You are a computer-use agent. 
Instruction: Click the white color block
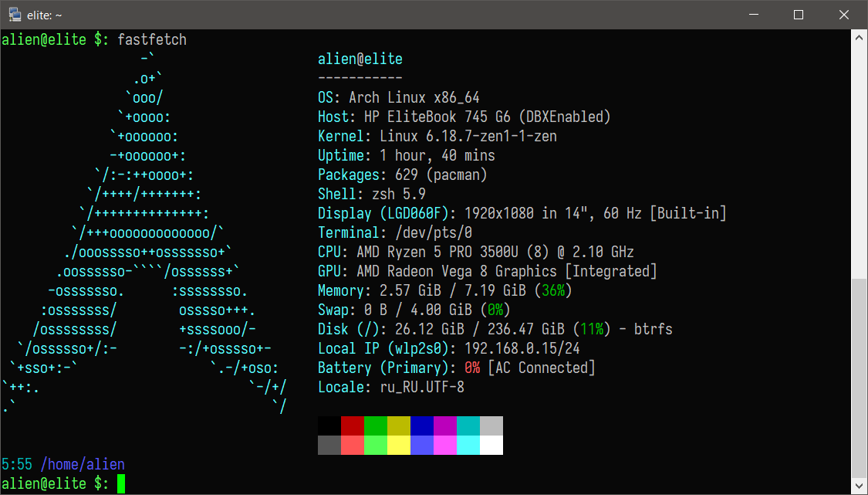click(x=491, y=445)
